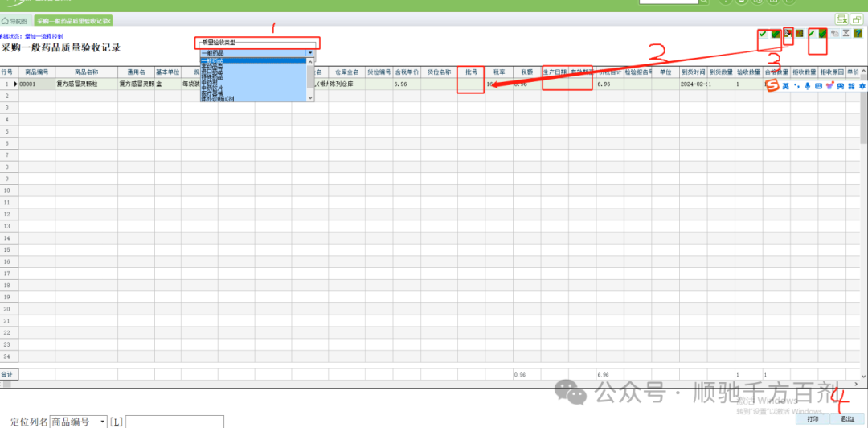Click the close-all-tabs icon at top right
The height and width of the screenshot is (428, 868).
point(841,20)
